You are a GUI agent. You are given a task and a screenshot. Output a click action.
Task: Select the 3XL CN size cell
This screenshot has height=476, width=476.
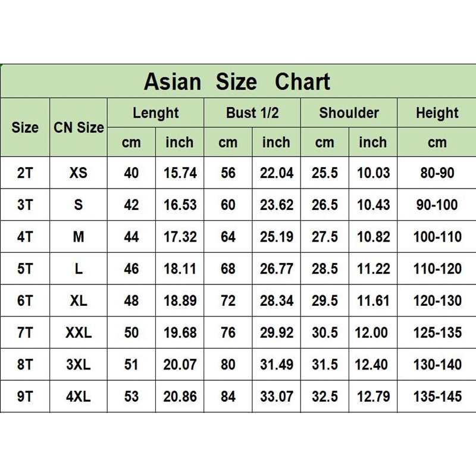[79, 365]
